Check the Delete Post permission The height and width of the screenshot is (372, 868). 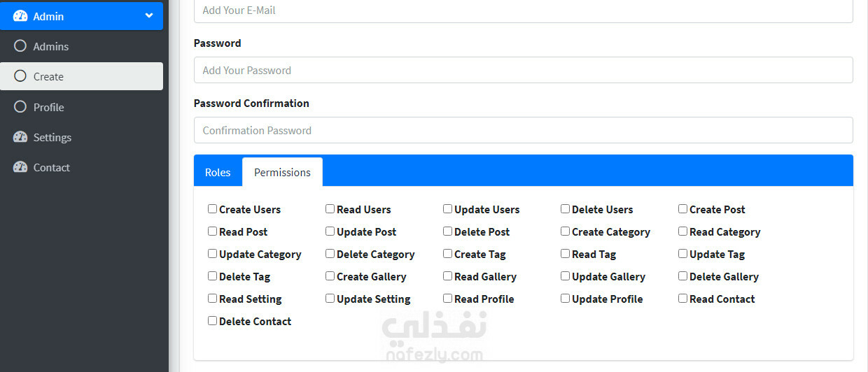447,231
